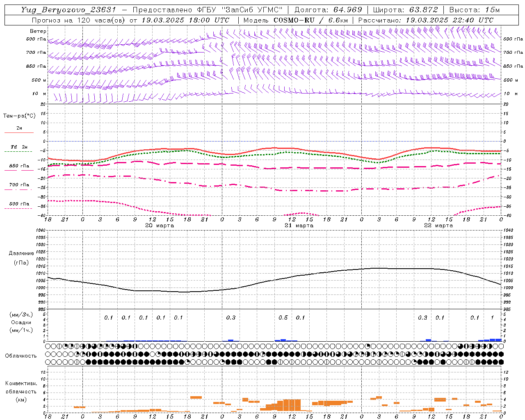525x420 pixels.
Task: Click the 500 м wind level label on left
Action: click(x=39, y=80)
